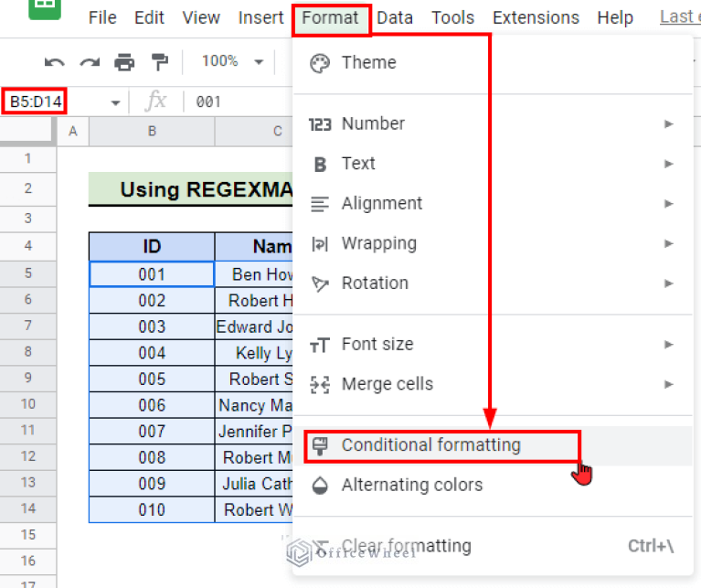Image resolution: width=701 pixels, height=588 pixels.
Task: Open the Extensions menu
Action: pos(536,17)
